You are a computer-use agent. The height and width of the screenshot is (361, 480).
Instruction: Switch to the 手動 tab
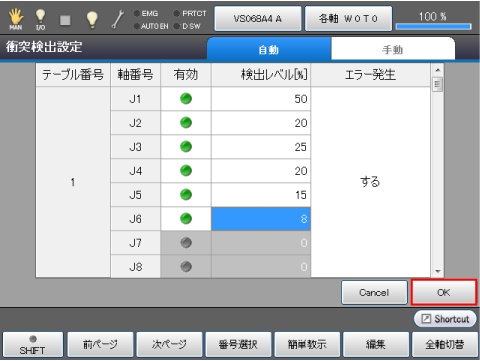tap(393, 50)
